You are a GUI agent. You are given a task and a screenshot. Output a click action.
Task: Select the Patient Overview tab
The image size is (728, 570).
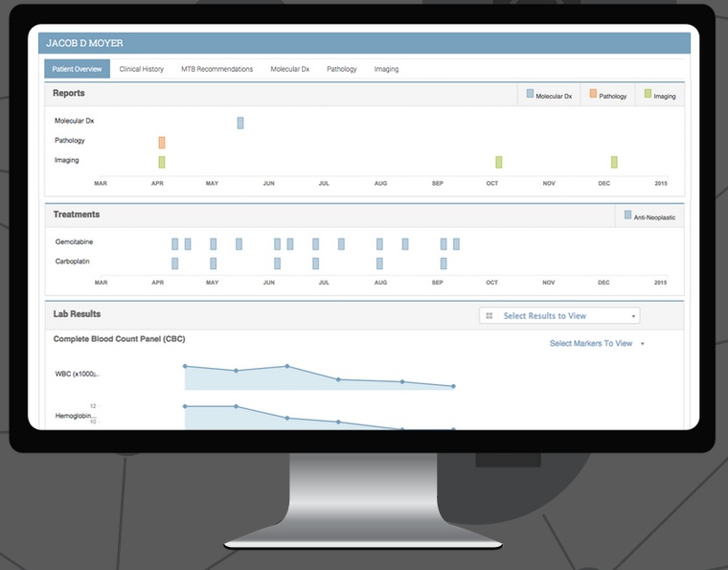pyautogui.click(x=78, y=69)
